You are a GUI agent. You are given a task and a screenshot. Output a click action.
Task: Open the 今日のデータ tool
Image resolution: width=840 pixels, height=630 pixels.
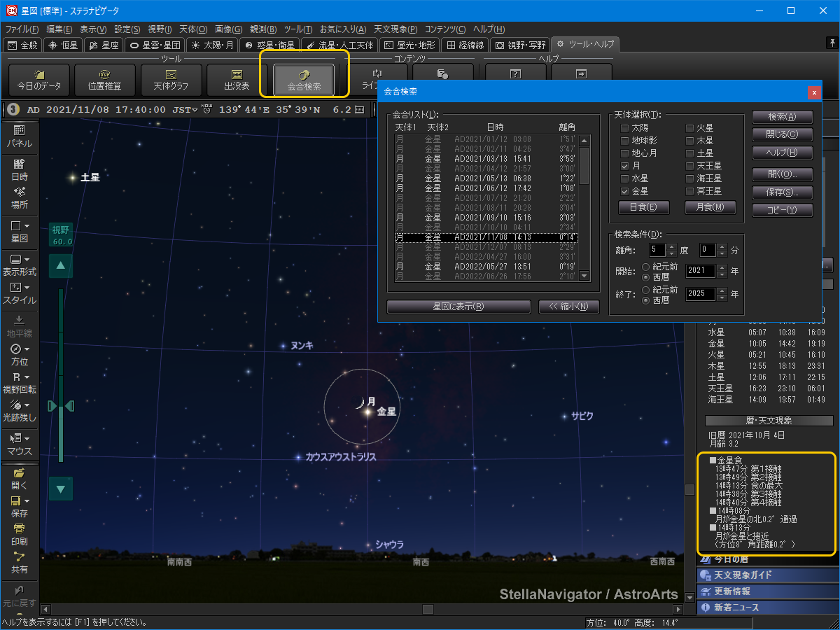(x=39, y=80)
